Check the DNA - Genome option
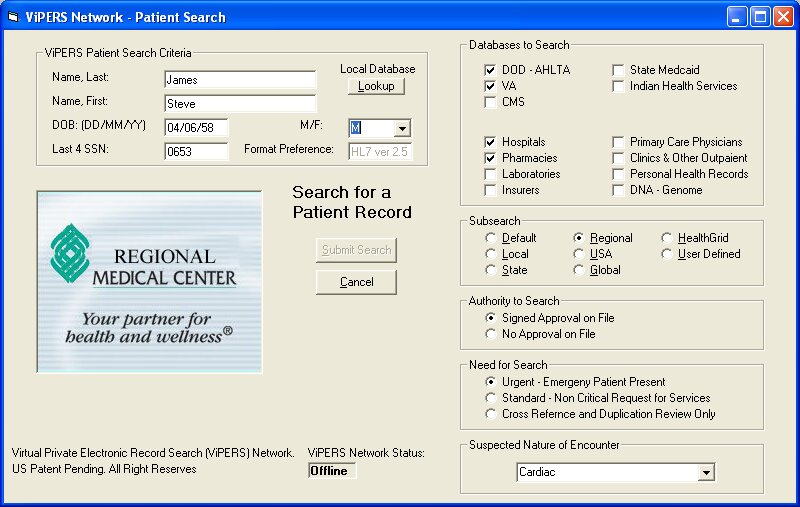 [x=618, y=190]
